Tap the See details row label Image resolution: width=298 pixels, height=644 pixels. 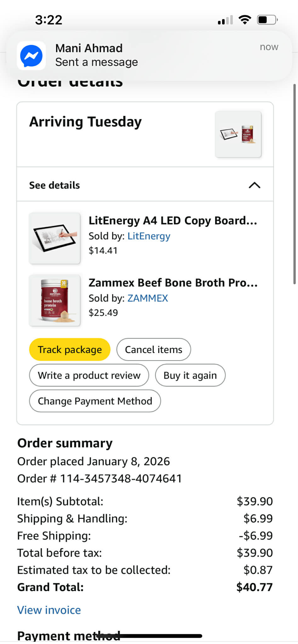54,185
